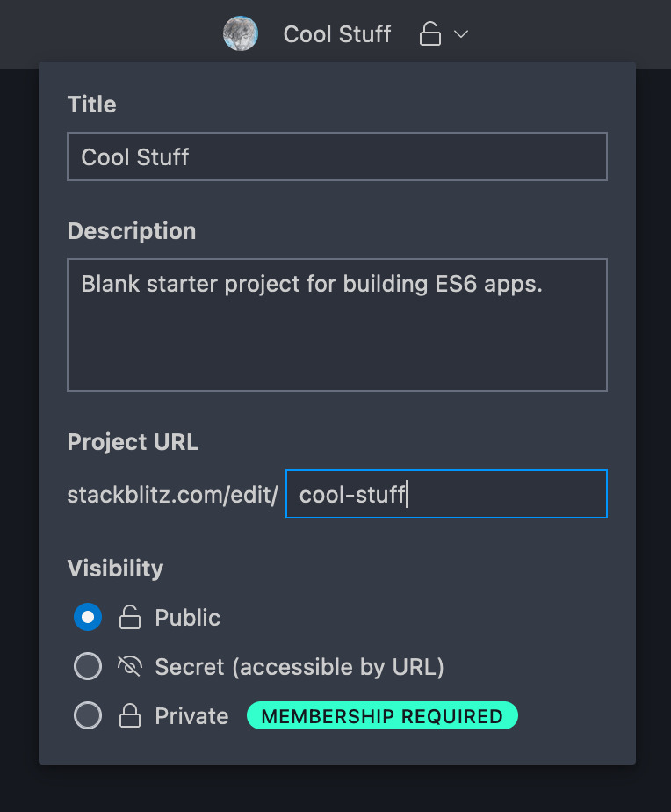Click the Membership Required badge
The width and height of the screenshot is (671, 812).
tap(382, 715)
